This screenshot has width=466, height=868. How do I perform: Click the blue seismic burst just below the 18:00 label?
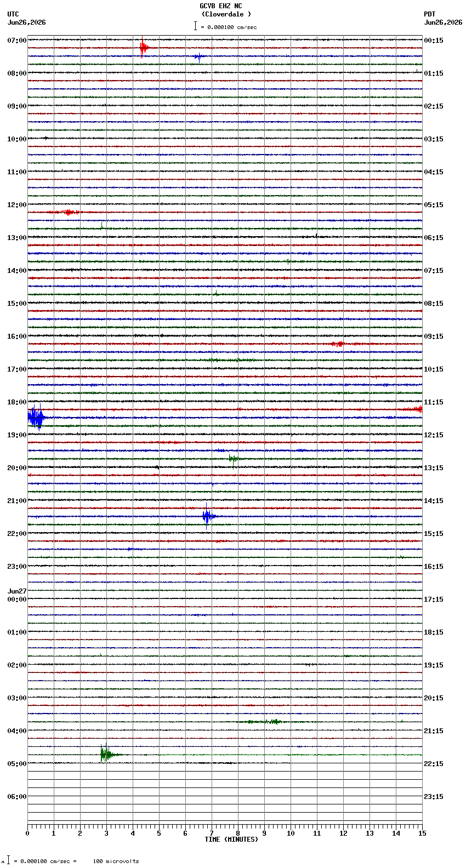[x=36, y=418]
